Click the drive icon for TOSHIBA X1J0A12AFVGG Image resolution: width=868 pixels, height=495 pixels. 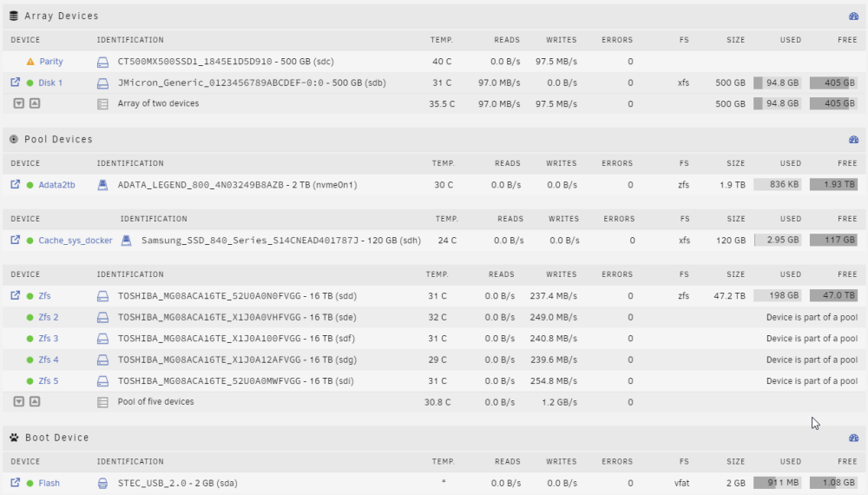click(x=102, y=360)
